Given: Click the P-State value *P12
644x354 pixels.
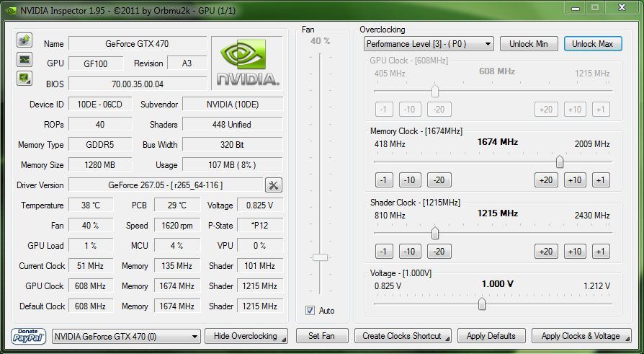Looking at the screenshot, I should 259,226.
